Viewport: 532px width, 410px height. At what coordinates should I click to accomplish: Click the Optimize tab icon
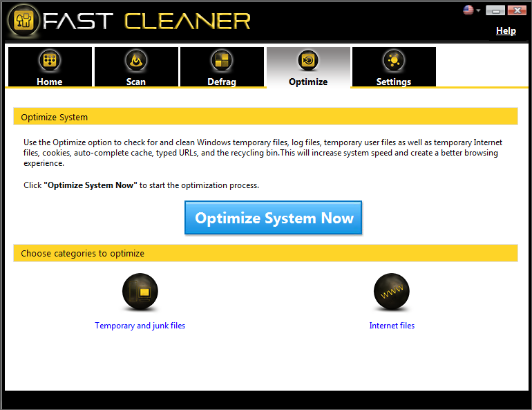pyautogui.click(x=308, y=61)
